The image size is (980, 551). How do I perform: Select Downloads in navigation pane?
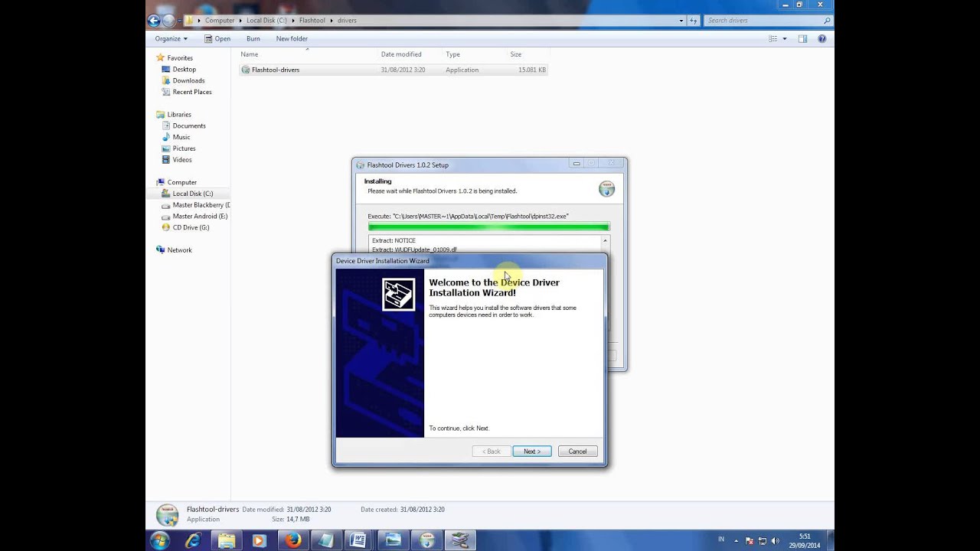click(x=188, y=80)
